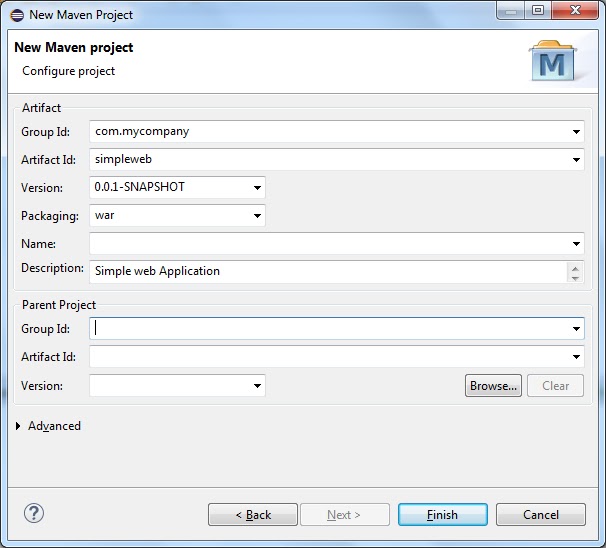Open the 0.0.1-SNAPSHOT Version dropdown
Screen dimensions: 606x548
[257, 188]
